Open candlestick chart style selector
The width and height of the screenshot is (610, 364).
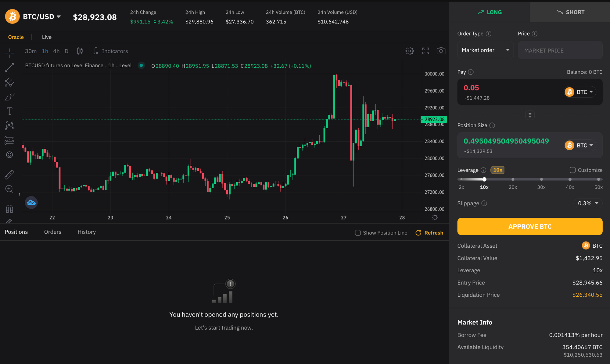tap(80, 51)
